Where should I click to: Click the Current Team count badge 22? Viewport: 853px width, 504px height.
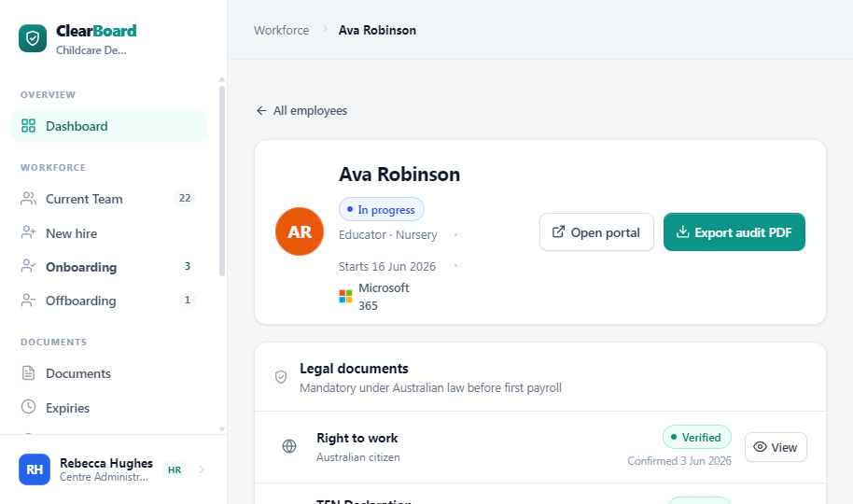[x=185, y=198]
